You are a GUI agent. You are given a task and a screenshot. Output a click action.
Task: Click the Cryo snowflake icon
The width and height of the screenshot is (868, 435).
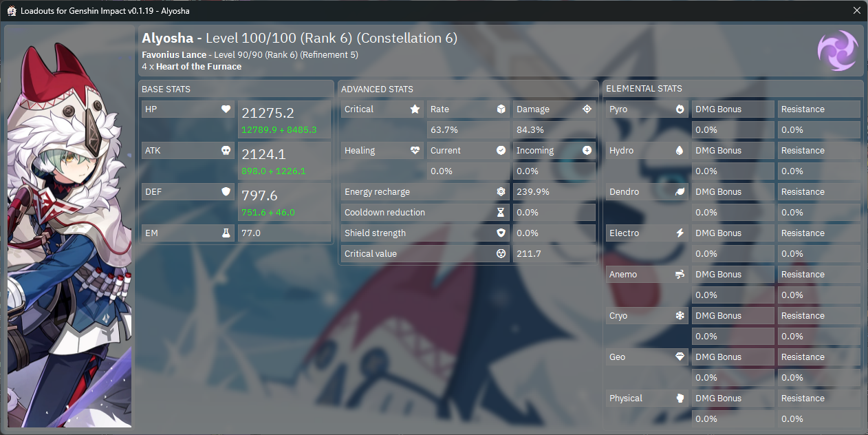click(680, 316)
